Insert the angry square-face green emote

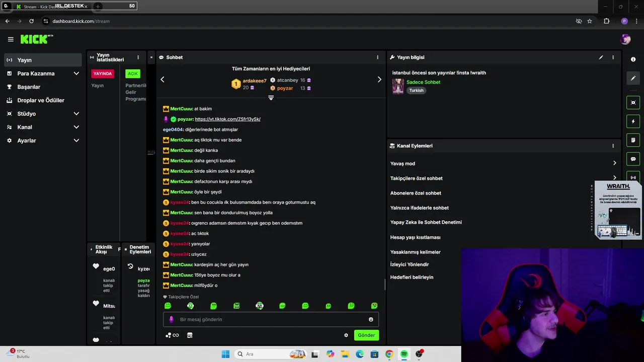coord(236,306)
